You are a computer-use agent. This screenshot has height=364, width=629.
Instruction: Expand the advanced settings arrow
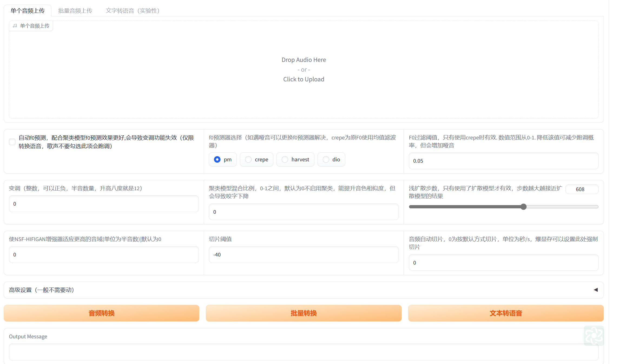[595, 290]
